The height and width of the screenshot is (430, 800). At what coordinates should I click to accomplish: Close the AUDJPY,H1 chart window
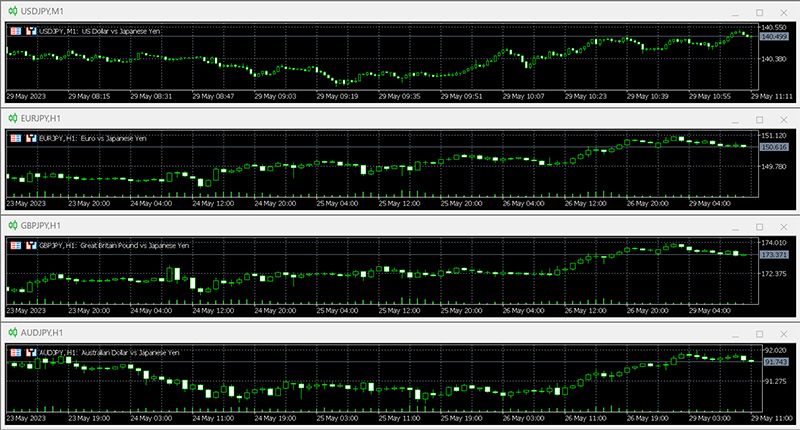point(784,334)
